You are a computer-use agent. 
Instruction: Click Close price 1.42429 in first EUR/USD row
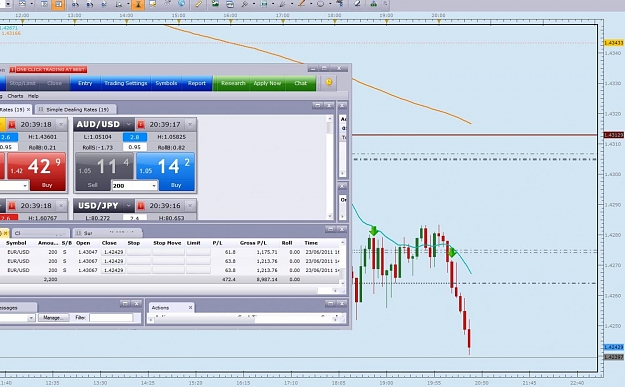tap(112, 252)
